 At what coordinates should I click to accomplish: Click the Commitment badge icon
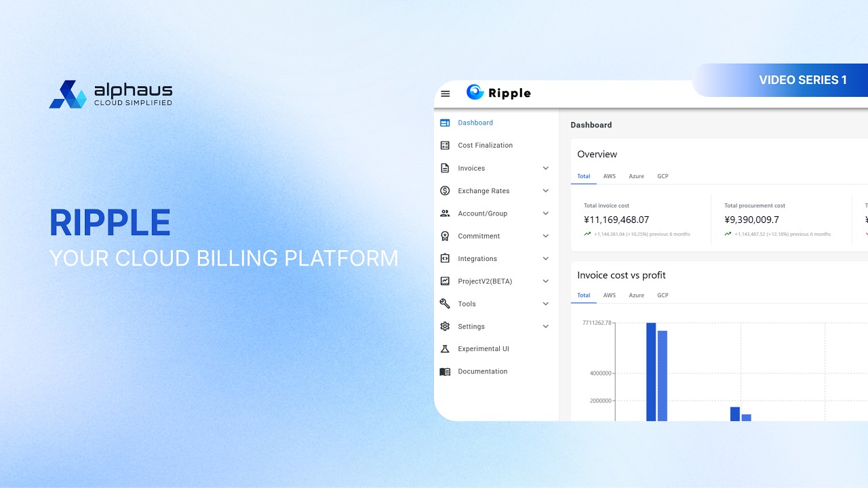(x=445, y=236)
